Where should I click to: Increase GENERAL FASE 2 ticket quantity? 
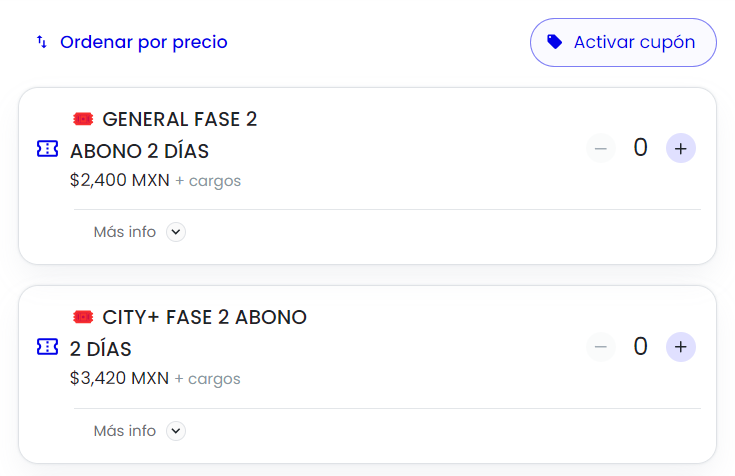pos(681,149)
